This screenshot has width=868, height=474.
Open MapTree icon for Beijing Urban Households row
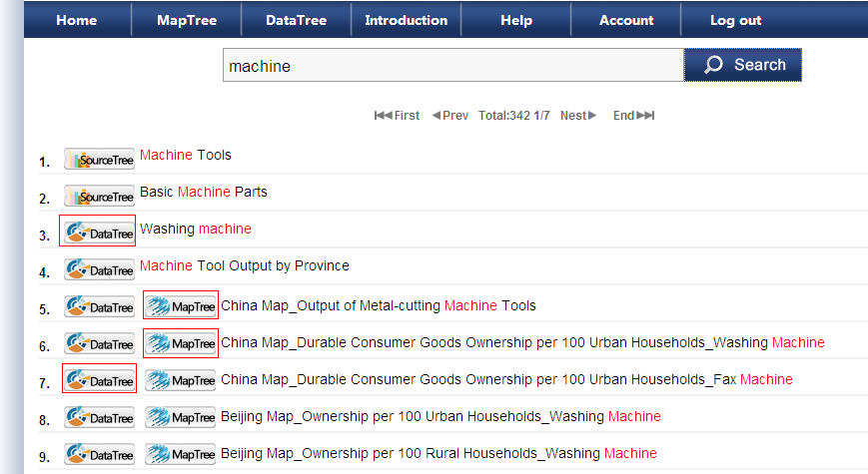tap(181, 417)
